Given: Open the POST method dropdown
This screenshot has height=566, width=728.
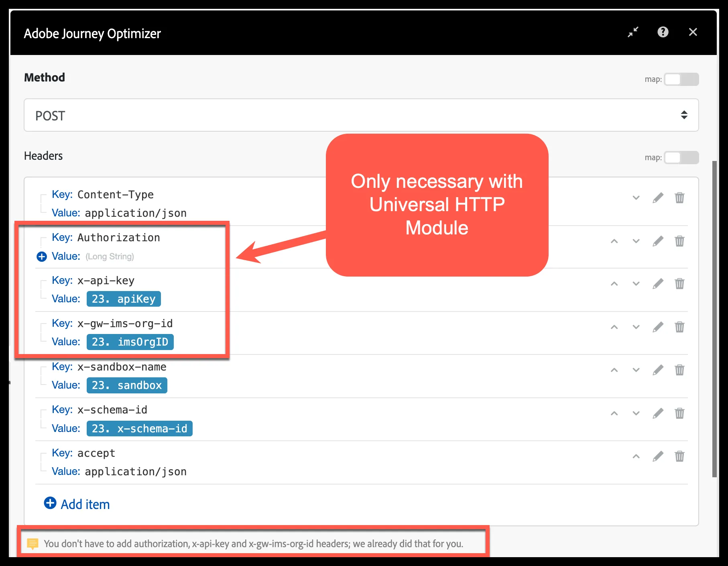Looking at the screenshot, I should coord(361,115).
